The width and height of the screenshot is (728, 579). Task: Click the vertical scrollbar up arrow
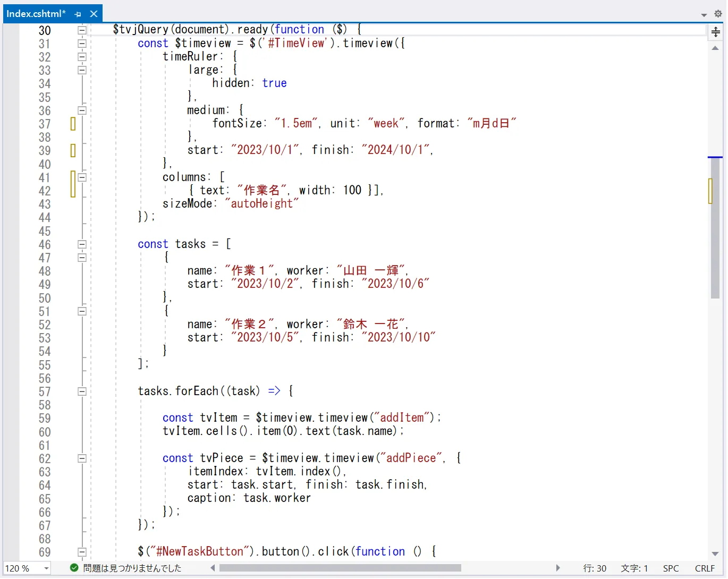coord(715,48)
